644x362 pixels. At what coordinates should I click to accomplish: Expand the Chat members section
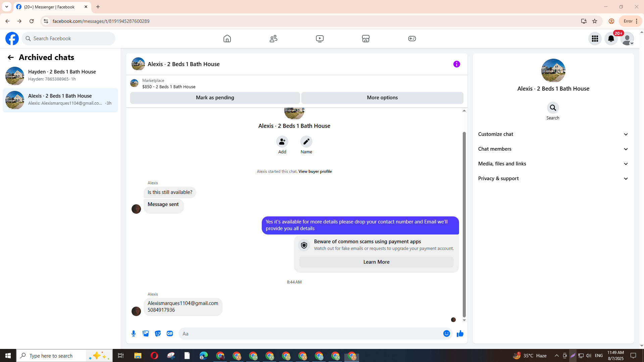553,149
